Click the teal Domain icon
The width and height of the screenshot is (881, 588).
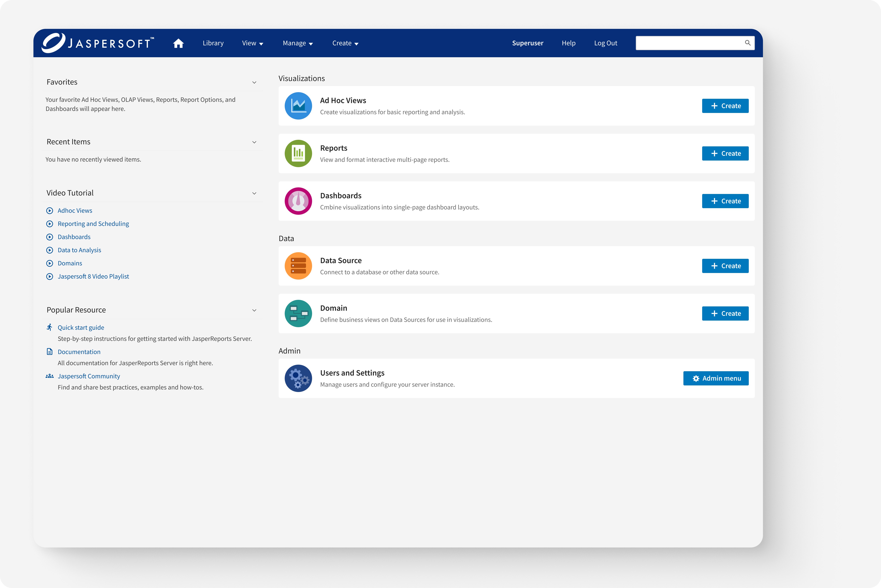tap(298, 313)
